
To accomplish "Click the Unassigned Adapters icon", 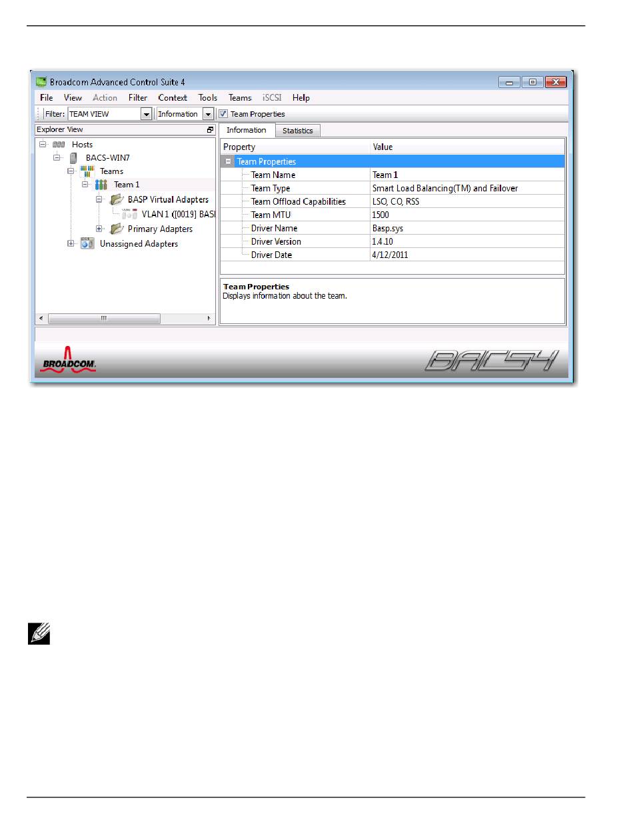I will click(x=88, y=243).
